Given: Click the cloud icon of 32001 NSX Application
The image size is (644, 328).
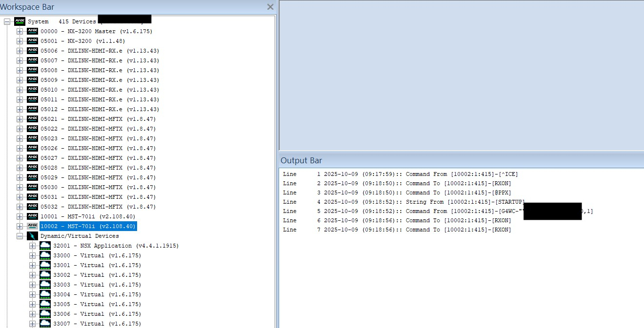Looking at the screenshot, I should point(45,246).
